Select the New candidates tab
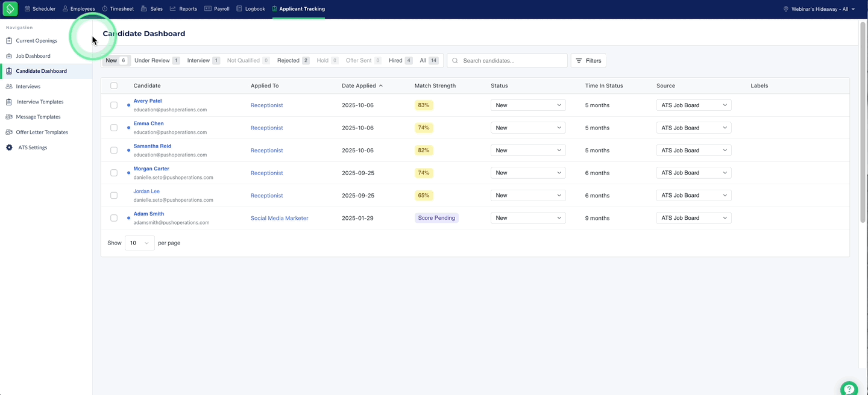 point(116,61)
